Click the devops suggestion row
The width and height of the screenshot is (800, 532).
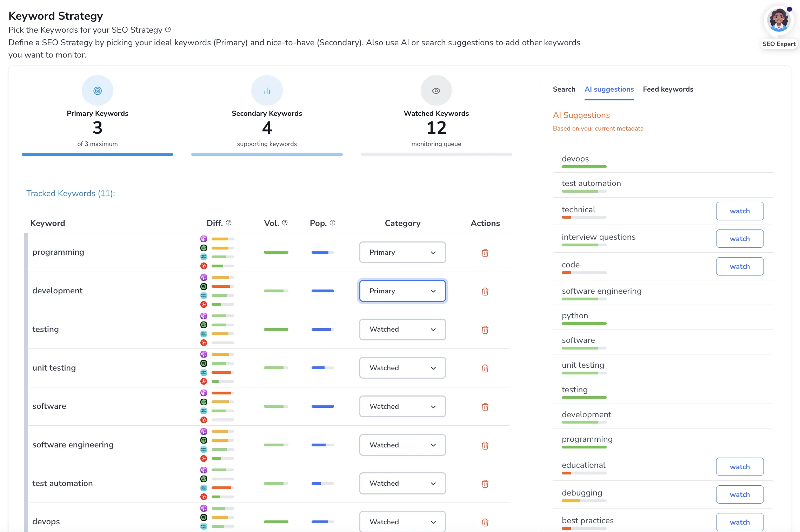pos(663,160)
